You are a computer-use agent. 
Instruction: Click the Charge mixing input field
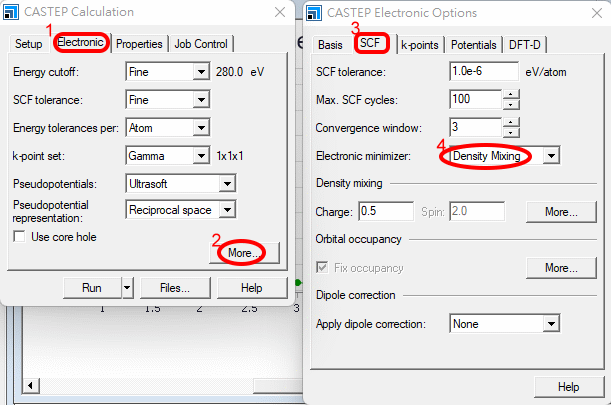tap(384, 212)
